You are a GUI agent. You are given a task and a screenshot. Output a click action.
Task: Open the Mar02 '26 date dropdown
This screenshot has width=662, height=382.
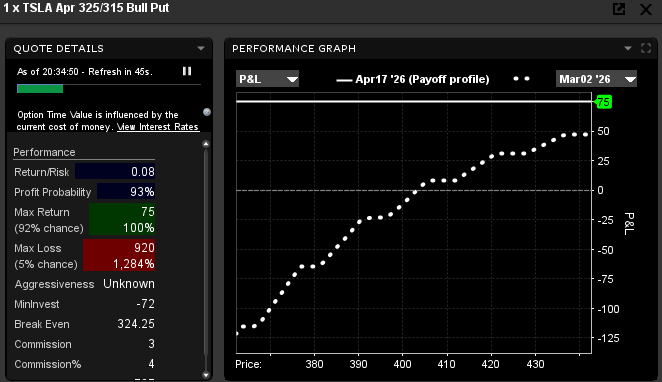coord(596,79)
